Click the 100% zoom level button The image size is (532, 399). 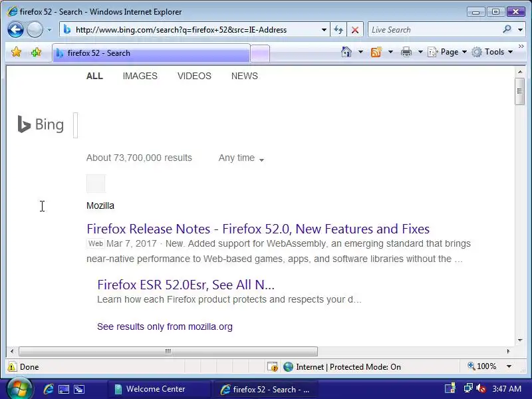click(x=482, y=366)
